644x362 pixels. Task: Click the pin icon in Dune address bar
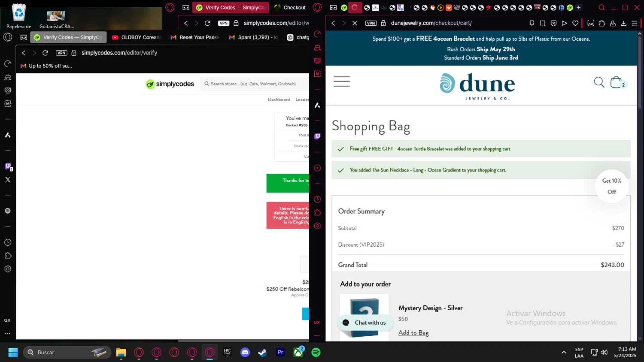(532, 23)
